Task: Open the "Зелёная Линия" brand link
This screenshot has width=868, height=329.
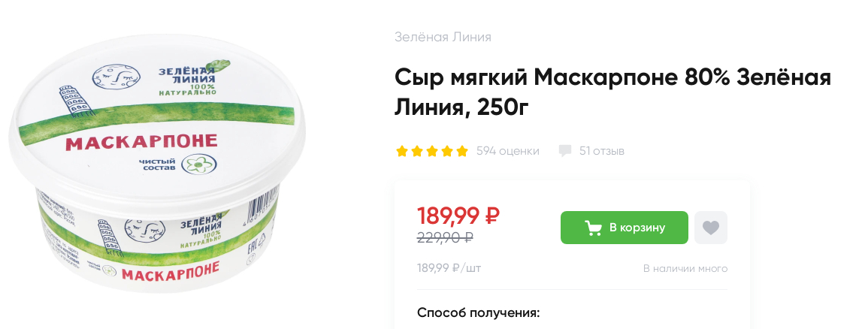Action: pos(443,37)
